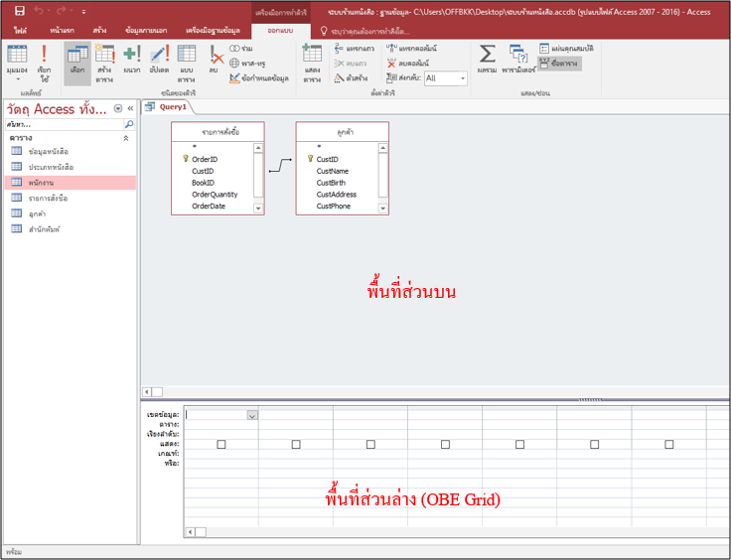Click Insert Rows (แทรกแถว) in the ribbon
Screen dimensions: 731x560
[x=355, y=49]
